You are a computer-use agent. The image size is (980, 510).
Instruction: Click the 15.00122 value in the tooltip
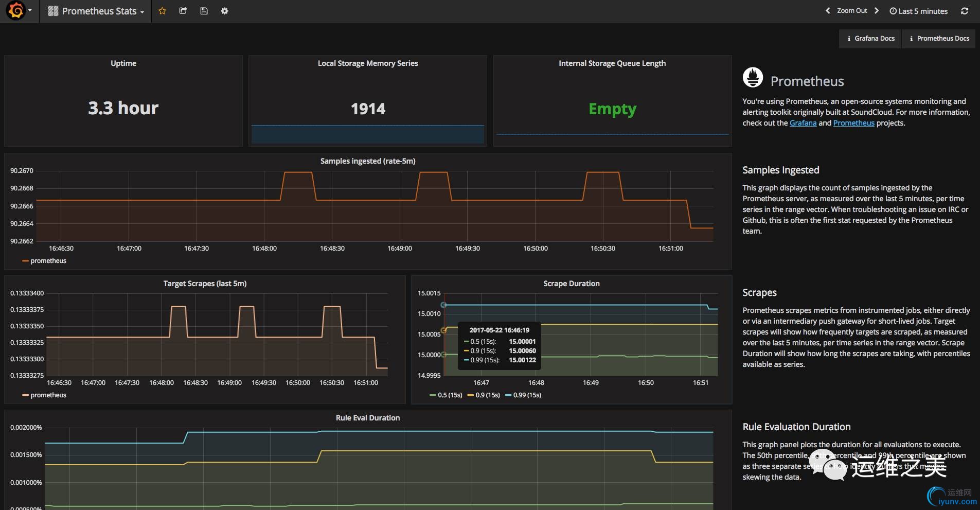pyautogui.click(x=522, y=360)
